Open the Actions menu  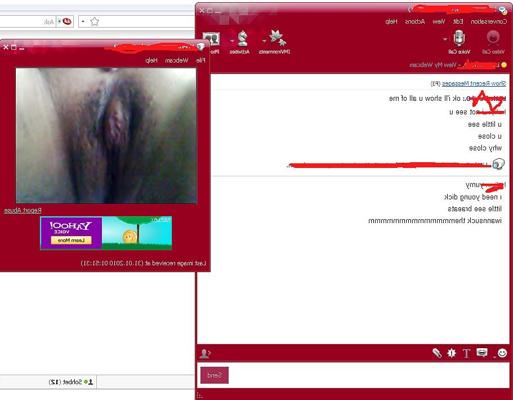[x=415, y=22]
